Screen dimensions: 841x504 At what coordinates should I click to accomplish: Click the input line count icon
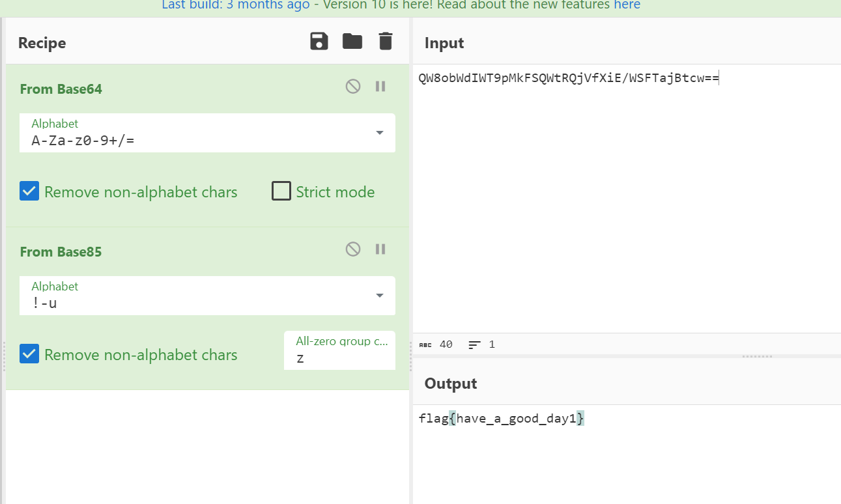pyautogui.click(x=475, y=344)
